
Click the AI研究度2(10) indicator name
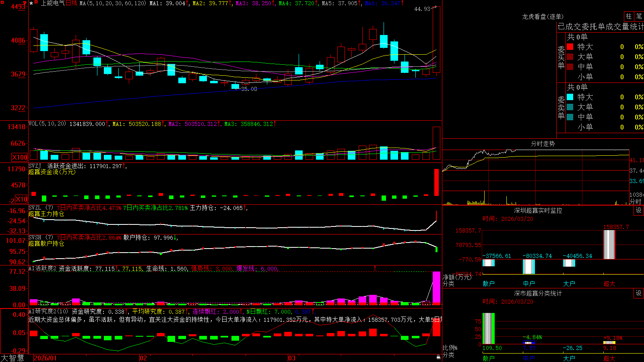click(48, 311)
